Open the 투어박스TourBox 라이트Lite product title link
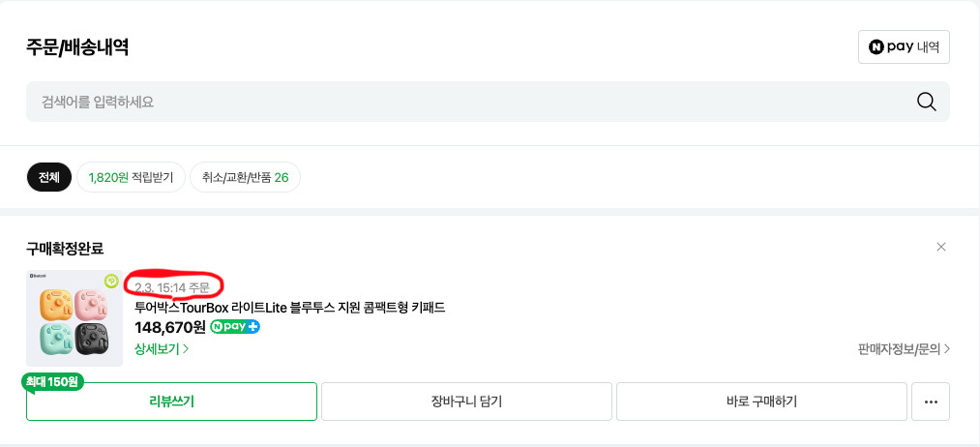This screenshot has width=980, height=447. pyautogui.click(x=289, y=308)
